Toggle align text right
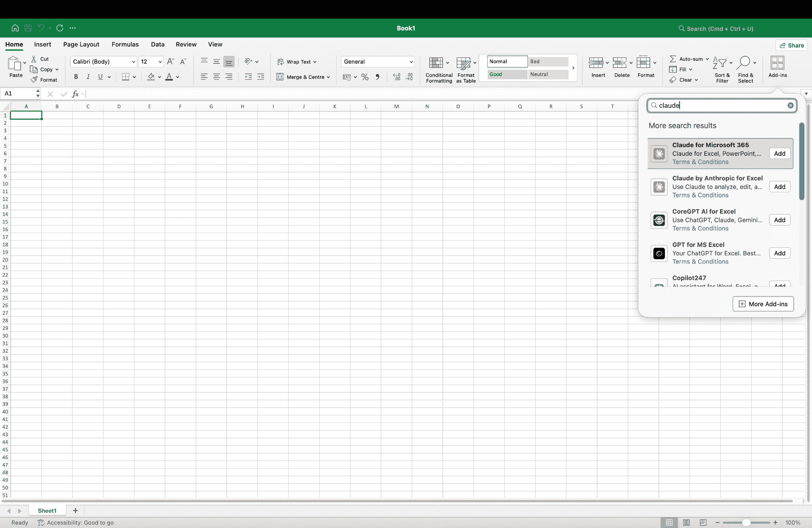Viewport: 812px width, 528px height. (229, 77)
